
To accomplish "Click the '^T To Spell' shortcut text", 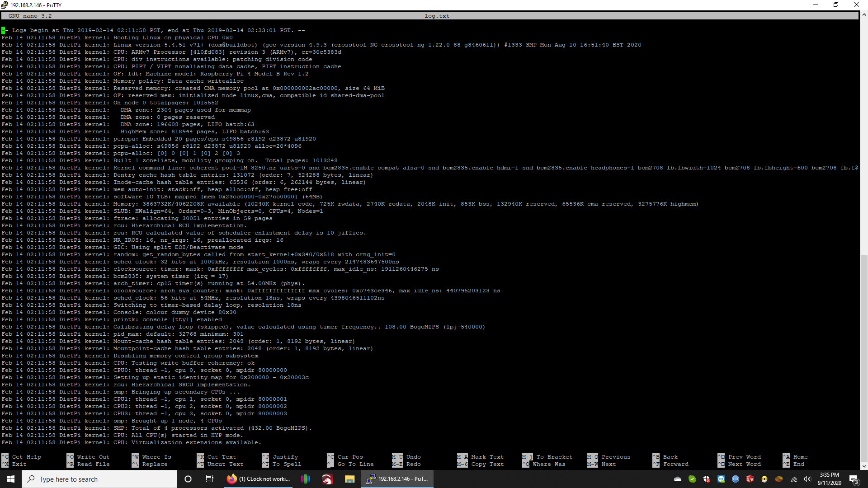I will 282,464.
